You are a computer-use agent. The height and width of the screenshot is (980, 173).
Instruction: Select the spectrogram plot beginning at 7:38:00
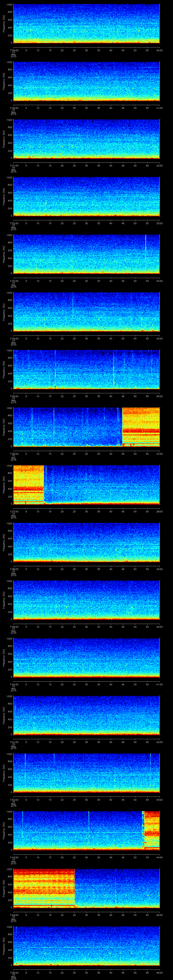86,542
